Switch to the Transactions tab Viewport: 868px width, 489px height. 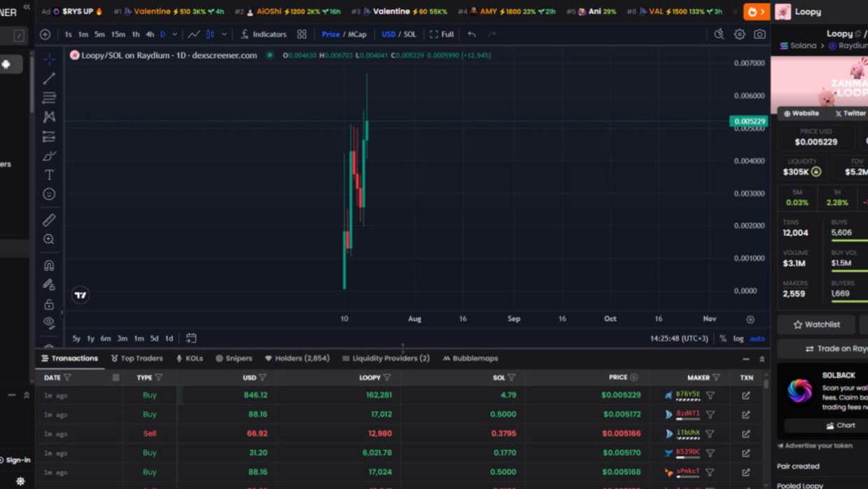point(69,358)
